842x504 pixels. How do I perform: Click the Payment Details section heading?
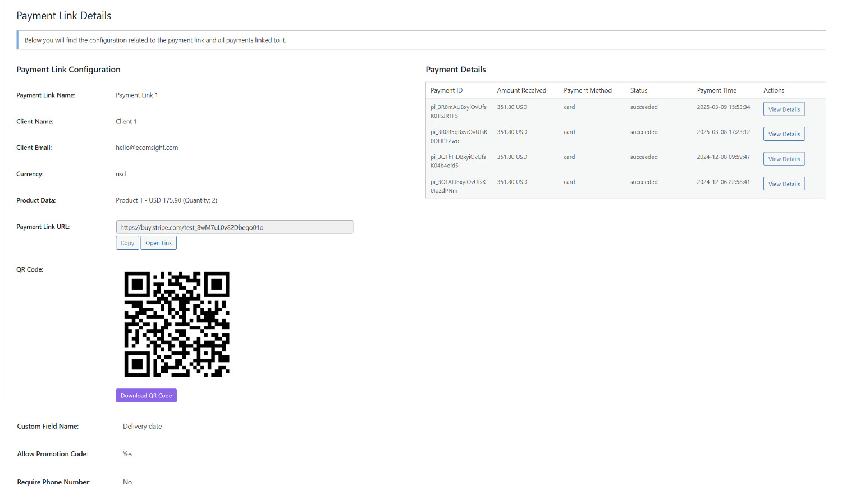pyautogui.click(x=456, y=70)
